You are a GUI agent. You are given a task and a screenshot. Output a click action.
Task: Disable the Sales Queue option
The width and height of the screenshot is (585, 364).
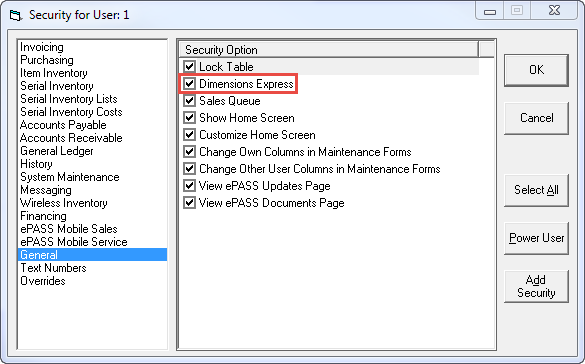190,101
